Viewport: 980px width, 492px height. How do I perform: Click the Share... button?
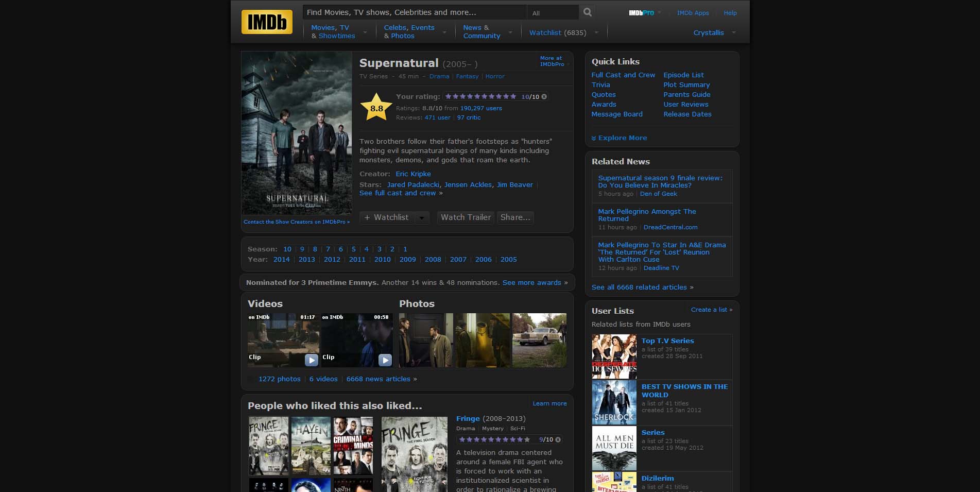(515, 217)
